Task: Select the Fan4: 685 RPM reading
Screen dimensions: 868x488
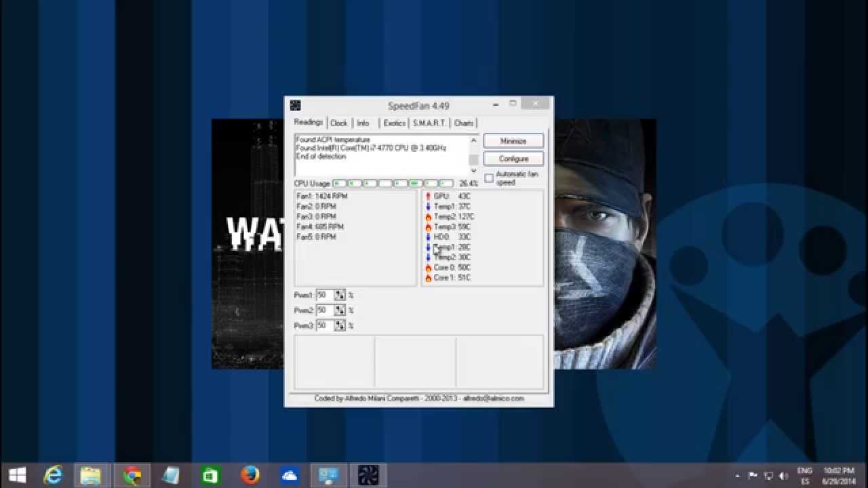Action: 320,227
